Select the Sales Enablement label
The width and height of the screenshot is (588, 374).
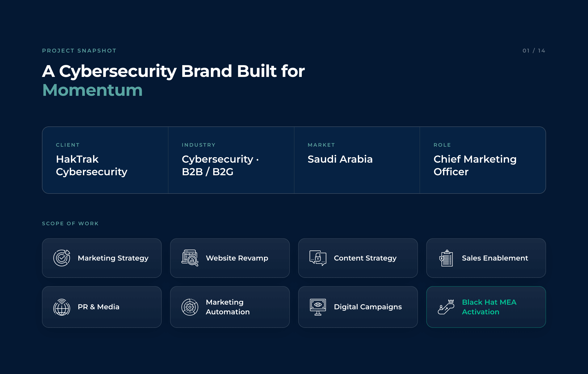(x=495, y=258)
